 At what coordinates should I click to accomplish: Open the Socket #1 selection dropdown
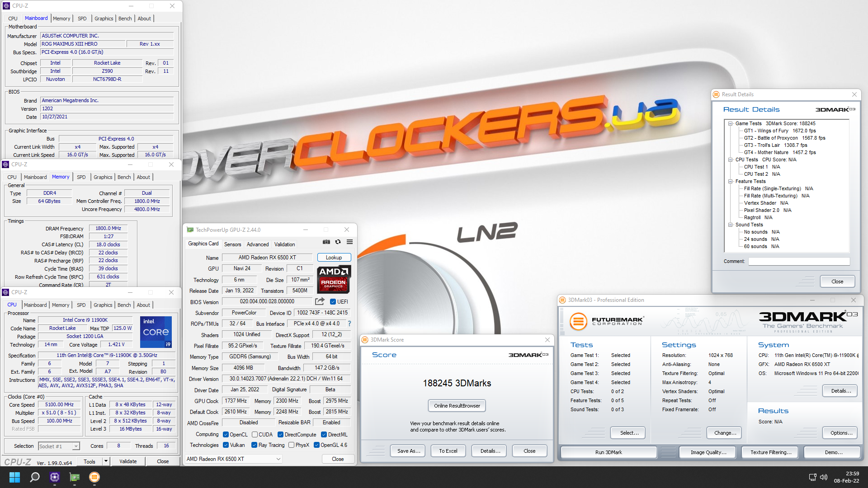click(59, 446)
